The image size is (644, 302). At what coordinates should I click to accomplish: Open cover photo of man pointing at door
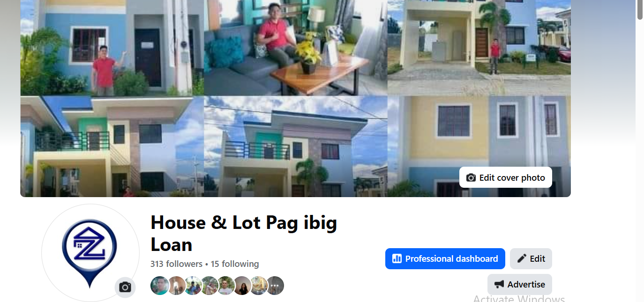click(112, 48)
